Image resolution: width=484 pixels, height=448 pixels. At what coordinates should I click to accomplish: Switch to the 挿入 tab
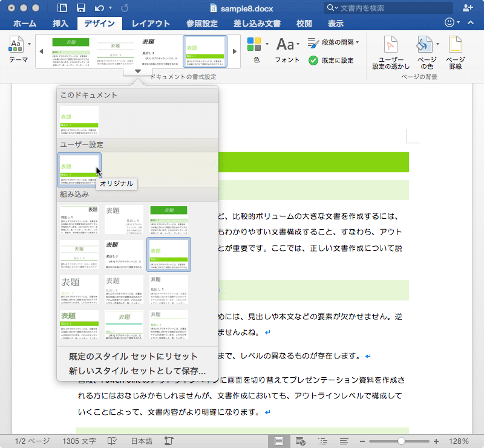click(x=60, y=24)
